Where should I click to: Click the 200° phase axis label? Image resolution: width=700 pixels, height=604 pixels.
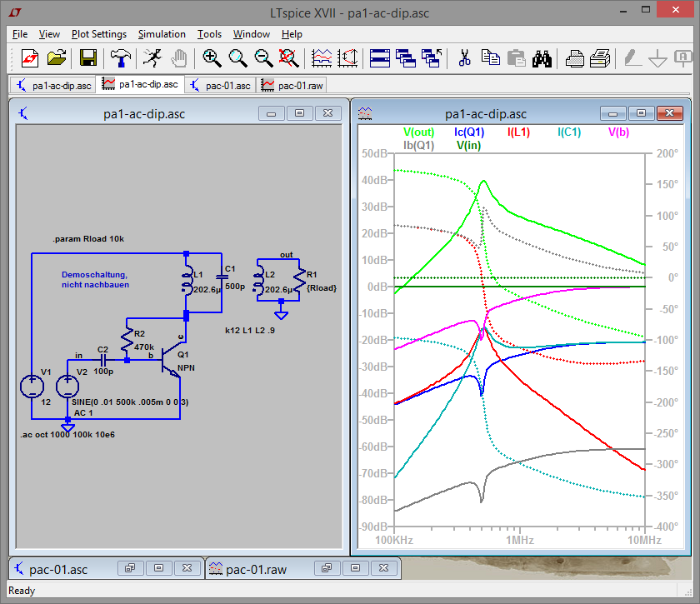(667, 153)
